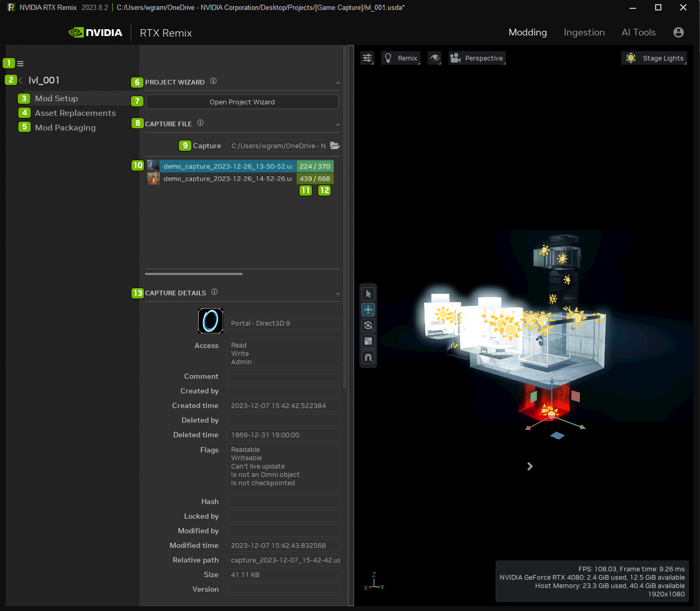
Task: Click the left panel vertical scrollbar
Action: pyautogui.click(x=344, y=217)
